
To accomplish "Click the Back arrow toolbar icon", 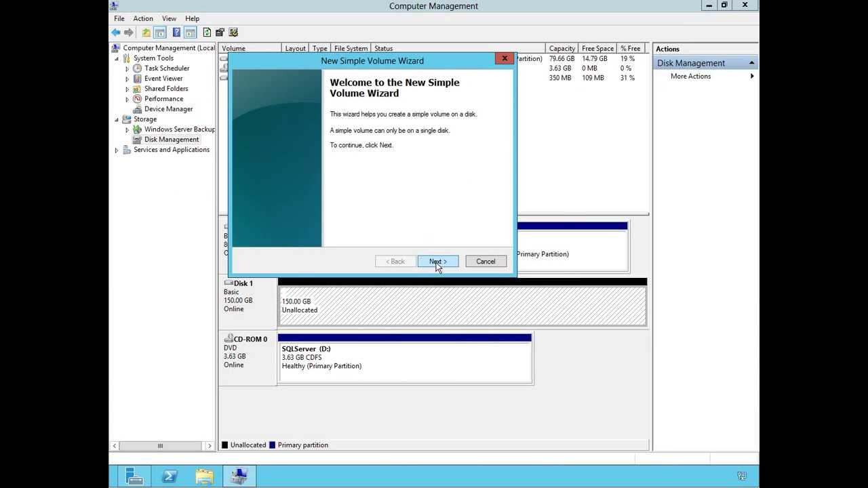I will [116, 33].
